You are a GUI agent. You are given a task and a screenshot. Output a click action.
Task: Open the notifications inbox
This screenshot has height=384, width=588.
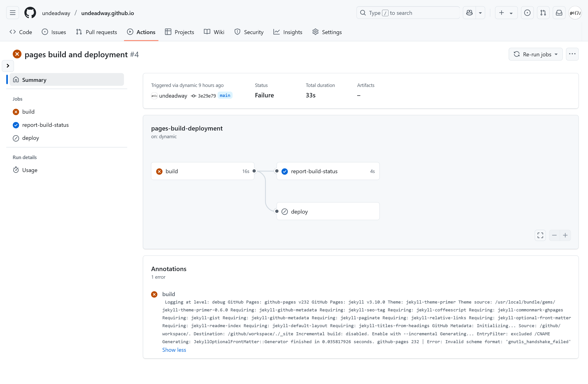[559, 13]
